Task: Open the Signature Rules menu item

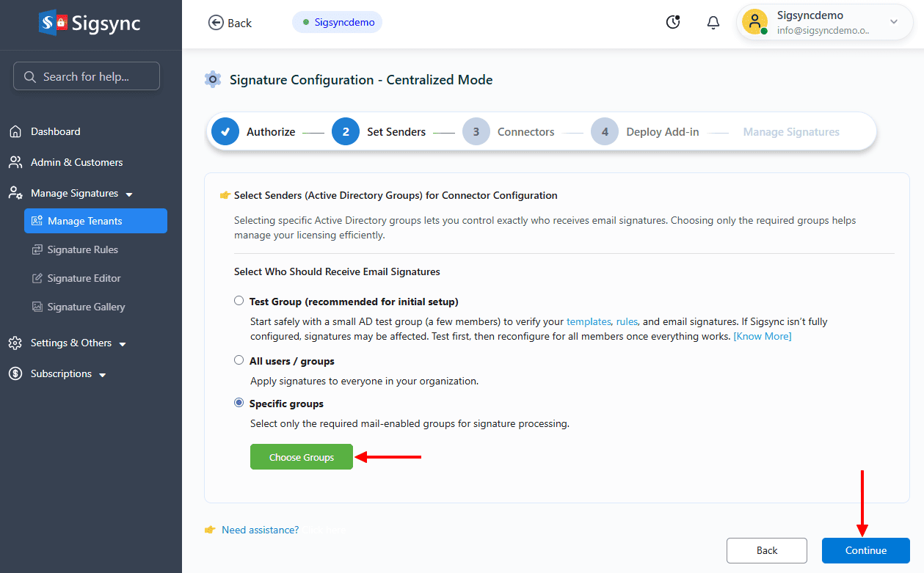Action: pos(82,250)
